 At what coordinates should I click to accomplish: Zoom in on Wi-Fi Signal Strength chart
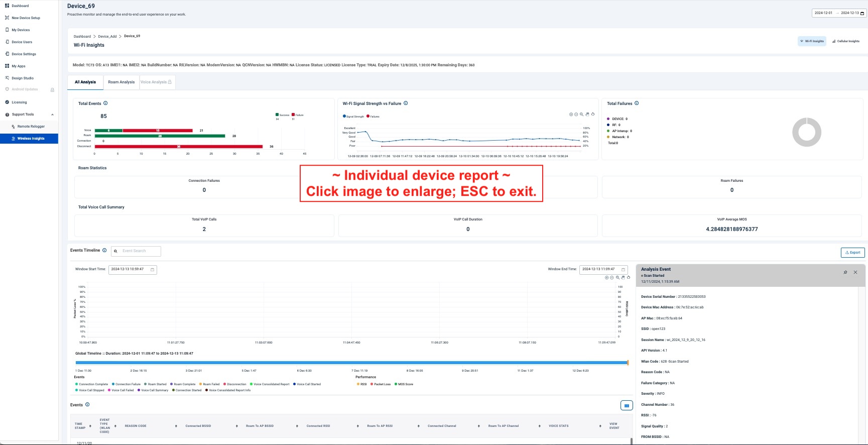[x=571, y=115]
